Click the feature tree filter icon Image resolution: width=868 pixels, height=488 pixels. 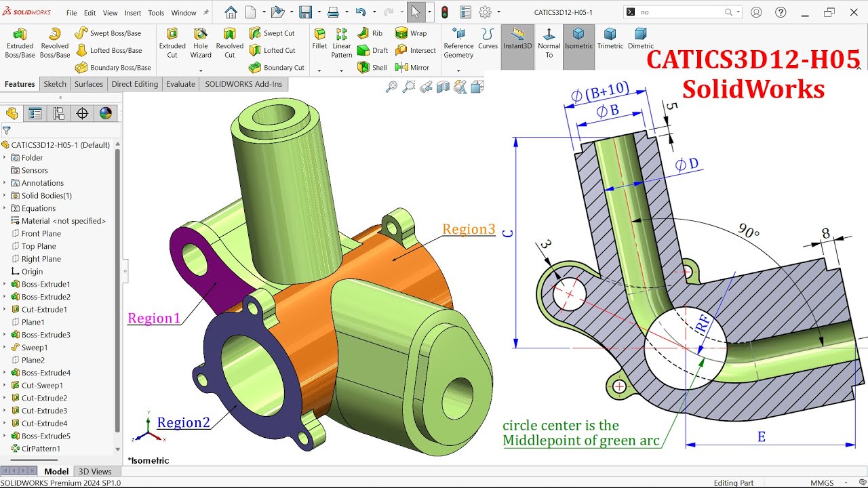coord(7,130)
